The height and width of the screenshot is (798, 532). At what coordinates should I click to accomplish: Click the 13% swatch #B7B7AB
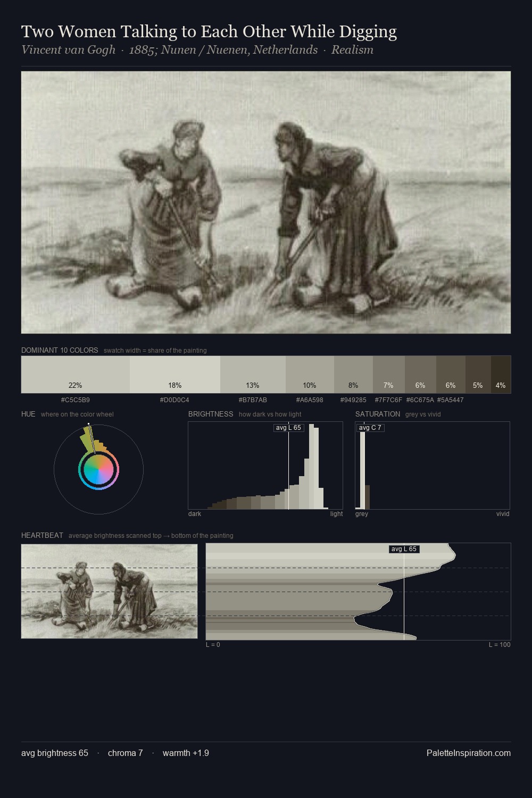coord(253,375)
